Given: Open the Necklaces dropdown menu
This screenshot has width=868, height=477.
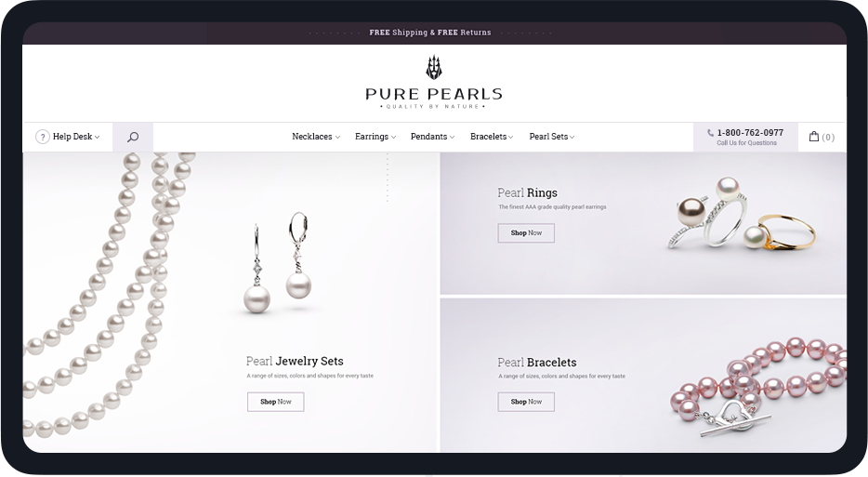Looking at the screenshot, I should point(316,137).
